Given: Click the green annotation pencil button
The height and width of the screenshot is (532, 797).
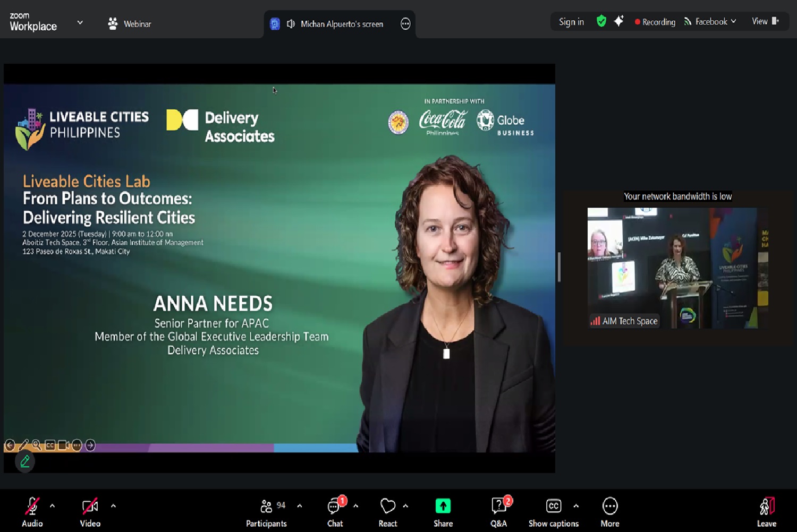Looking at the screenshot, I should pyautogui.click(x=25, y=461).
